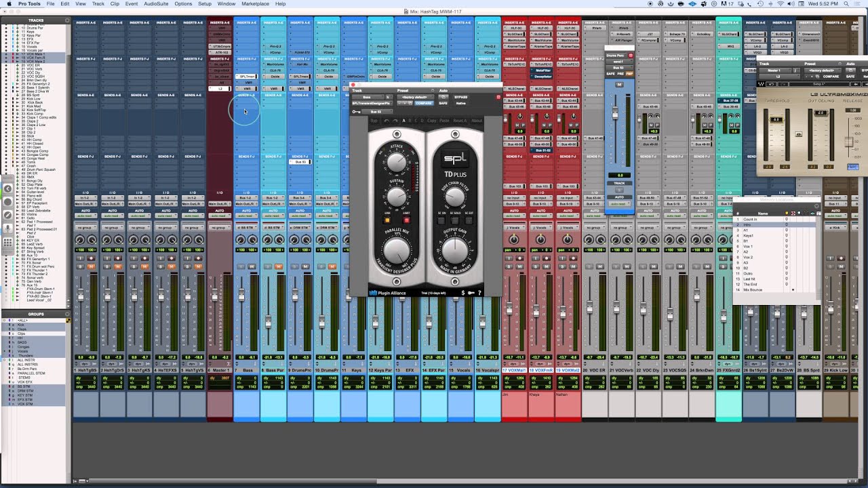
Task: Toggle the LINK button in SPL plugin
Action: (388, 220)
